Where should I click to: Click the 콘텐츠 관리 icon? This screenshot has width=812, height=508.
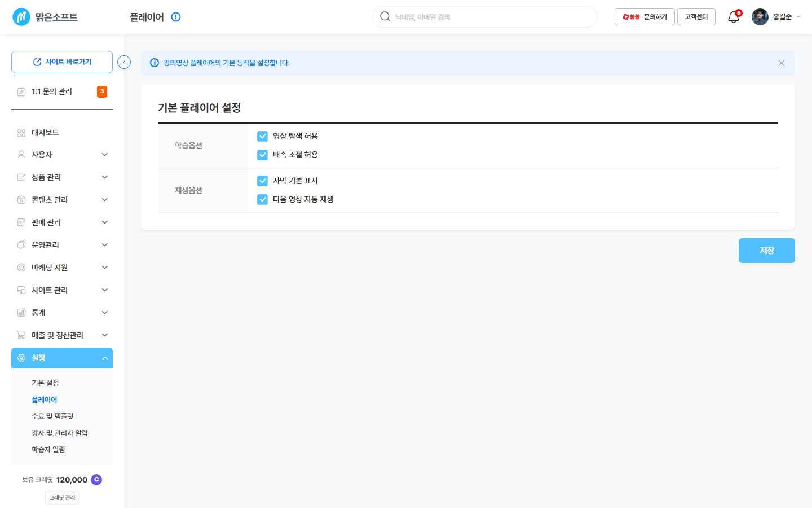[21, 200]
